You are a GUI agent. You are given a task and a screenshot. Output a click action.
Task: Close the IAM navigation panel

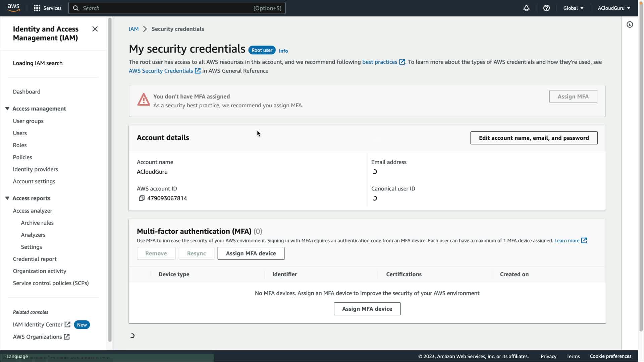tap(95, 29)
